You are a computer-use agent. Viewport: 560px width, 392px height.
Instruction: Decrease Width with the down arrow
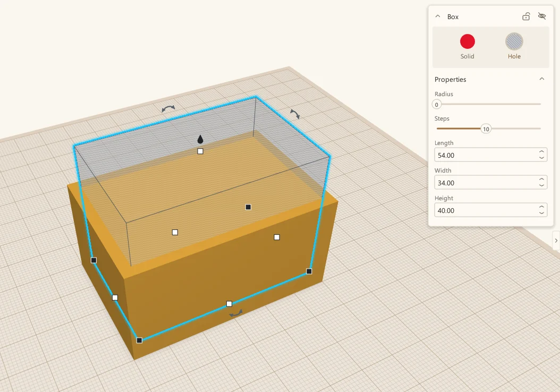tap(541, 185)
